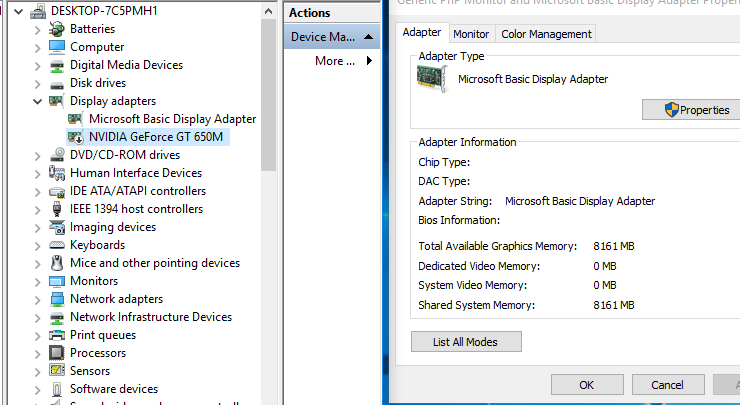Click the Processors category icon
Image resolution: width=740 pixels, height=405 pixels.
click(x=57, y=353)
